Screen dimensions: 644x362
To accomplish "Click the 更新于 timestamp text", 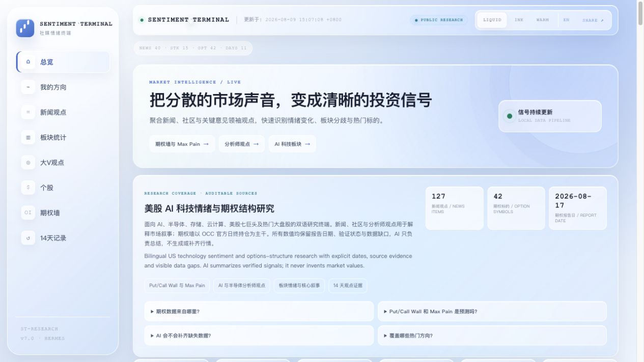I will pyautogui.click(x=293, y=20).
